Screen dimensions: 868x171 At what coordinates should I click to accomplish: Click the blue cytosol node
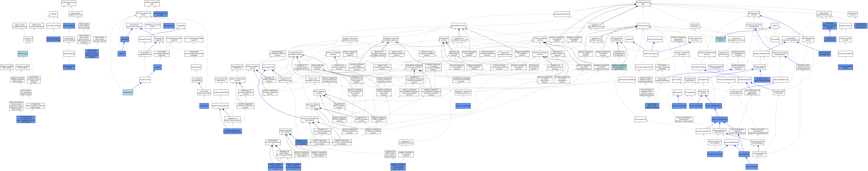point(122,54)
